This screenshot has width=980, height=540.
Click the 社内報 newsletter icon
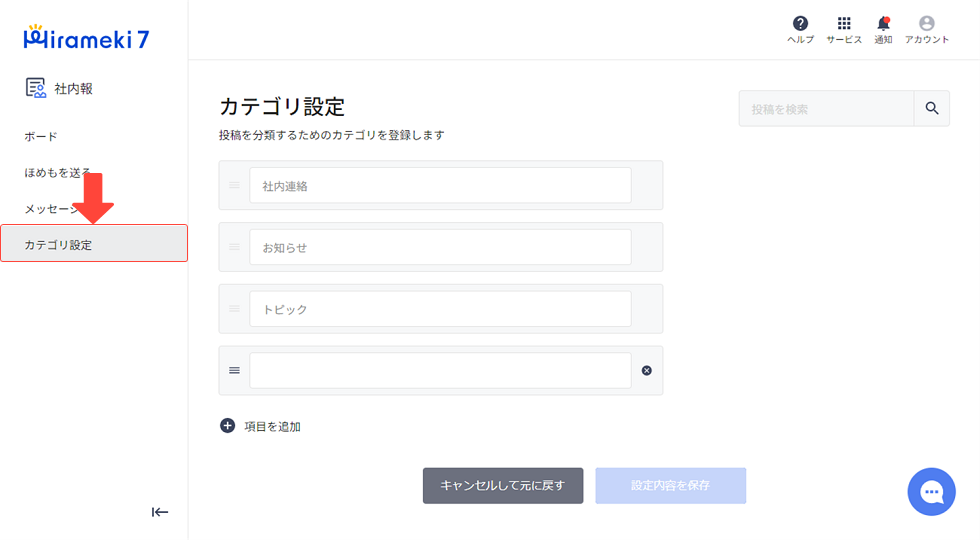(x=36, y=88)
